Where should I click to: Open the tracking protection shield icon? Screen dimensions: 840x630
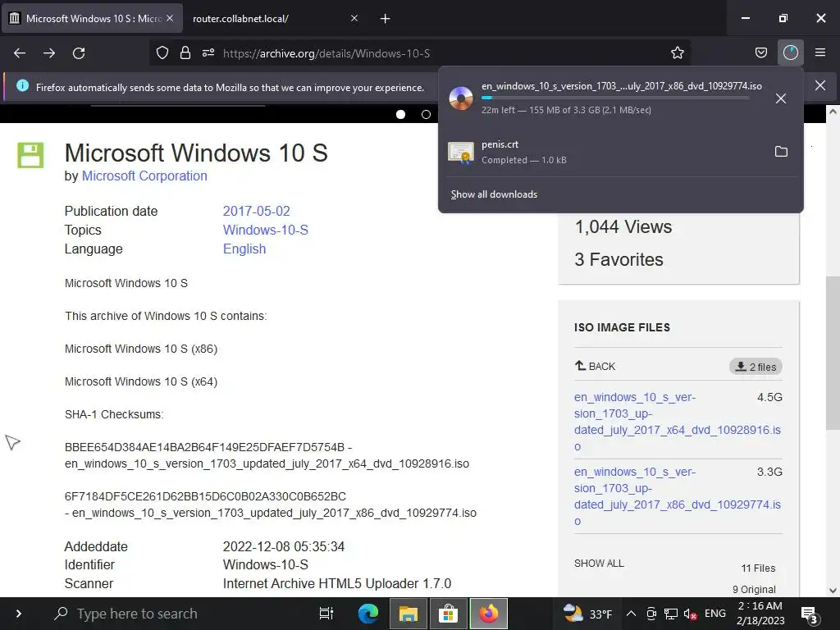point(162,53)
